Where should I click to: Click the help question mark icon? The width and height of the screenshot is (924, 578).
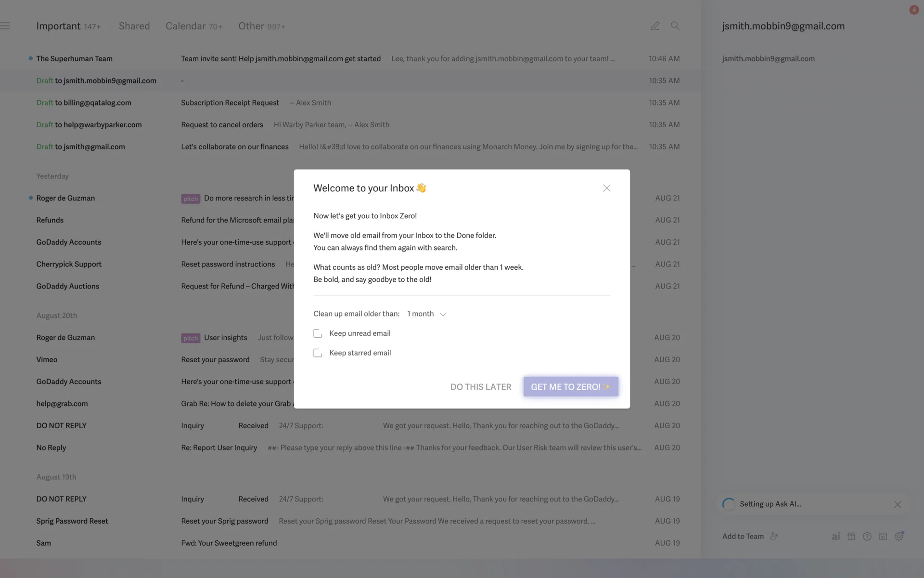pyautogui.click(x=867, y=537)
